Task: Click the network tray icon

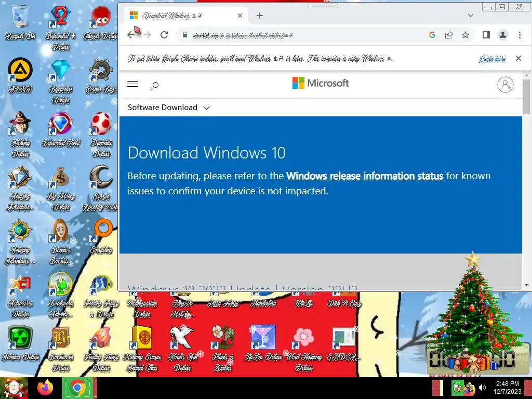Action: point(470,388)
